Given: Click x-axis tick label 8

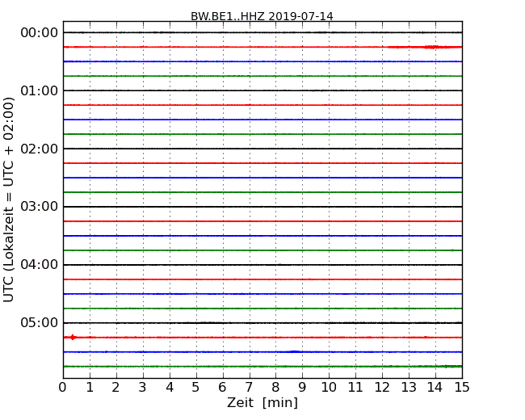Looking at the screenshot, I should click(x=275, y=388).
